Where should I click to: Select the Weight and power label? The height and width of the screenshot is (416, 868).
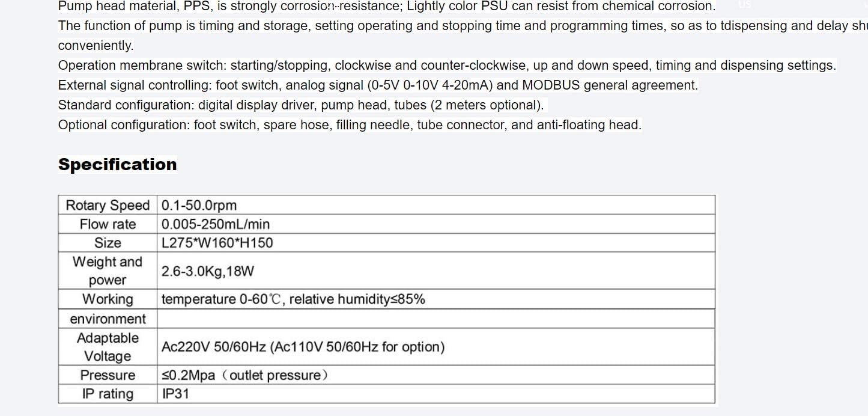pos(108,271)
